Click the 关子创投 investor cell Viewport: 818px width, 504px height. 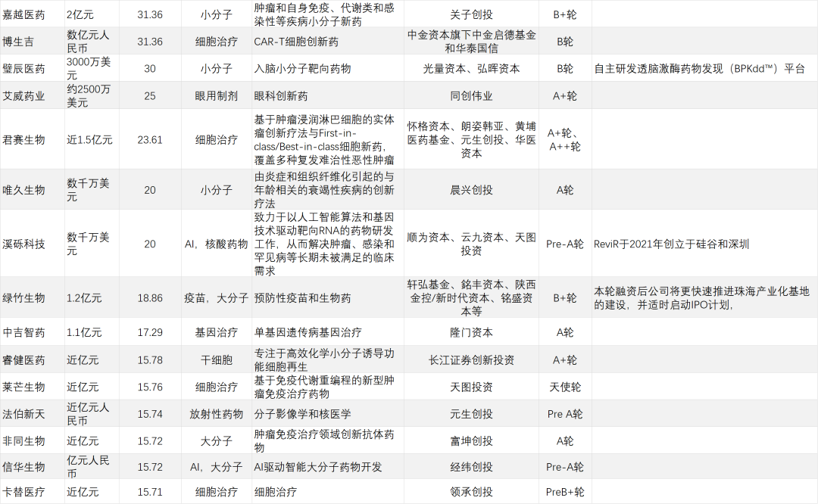471,14
